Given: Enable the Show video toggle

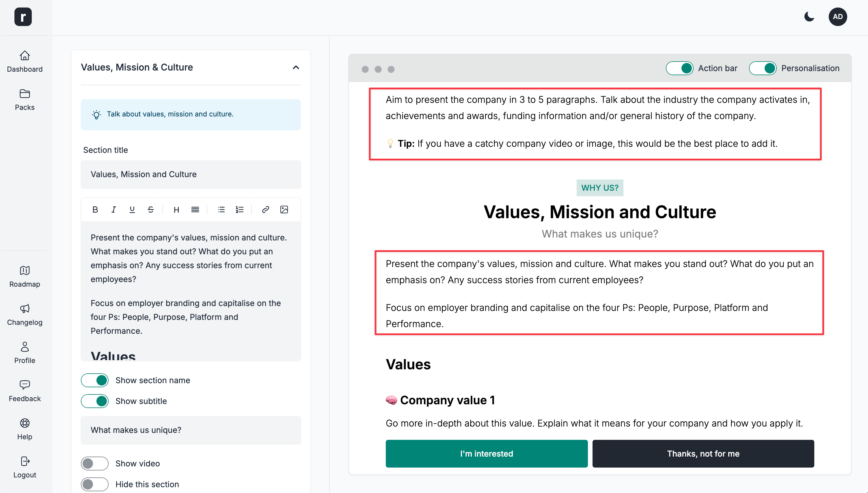Looking at the screenshot, I should point(95,464).
